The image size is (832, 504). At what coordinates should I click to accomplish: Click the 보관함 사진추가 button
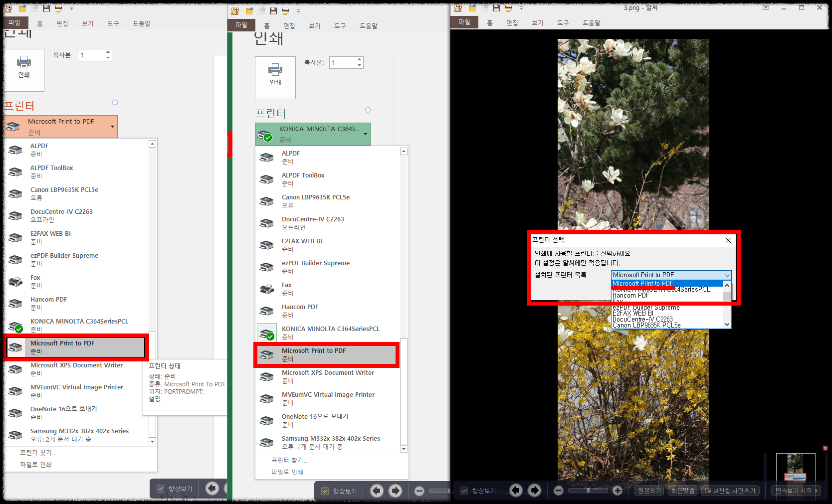coord(730,491)
